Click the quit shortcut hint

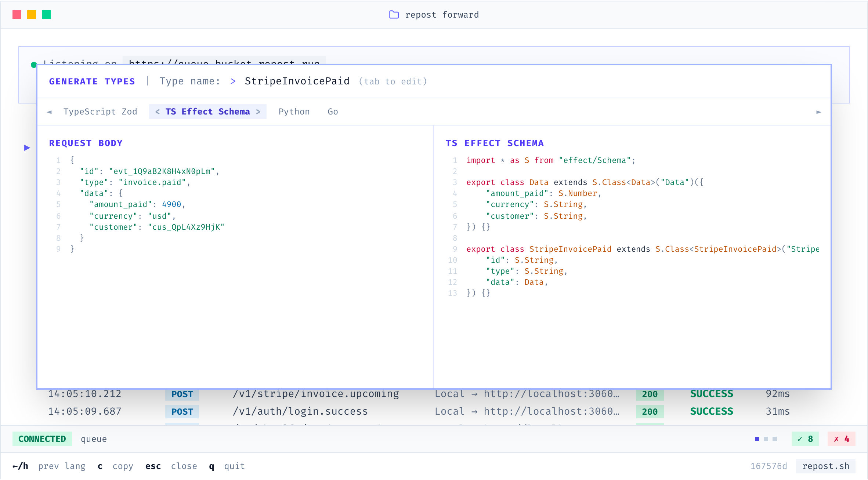click(227, 466)
